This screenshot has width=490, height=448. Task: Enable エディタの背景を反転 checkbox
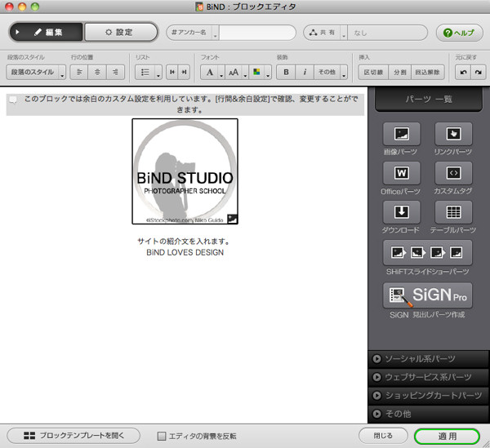coord(162,436)
